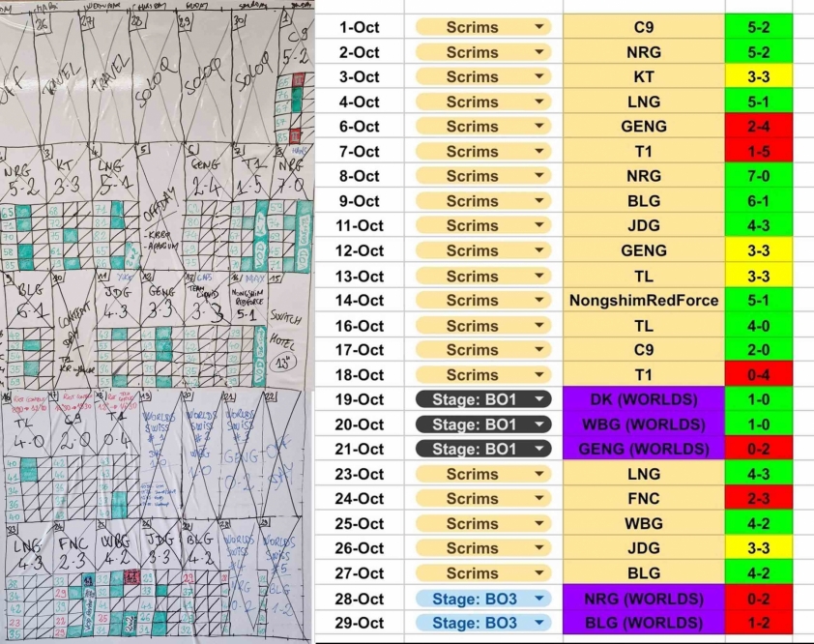Select the LNG opponent cell for 4-Oct

click(x=644, y=102)
